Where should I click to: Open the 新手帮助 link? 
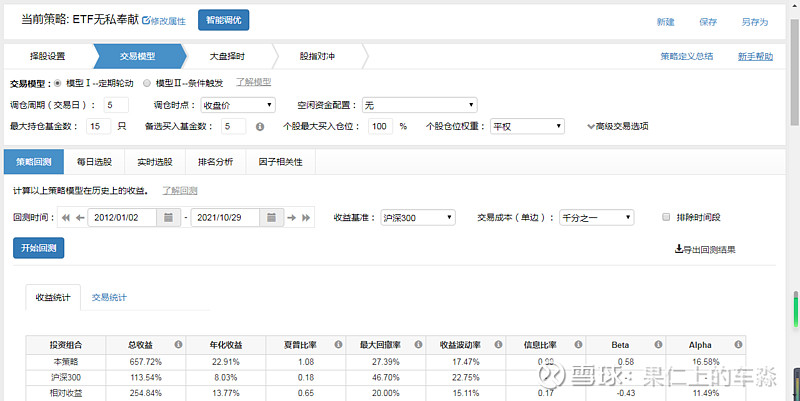click(x=756, y=56)
